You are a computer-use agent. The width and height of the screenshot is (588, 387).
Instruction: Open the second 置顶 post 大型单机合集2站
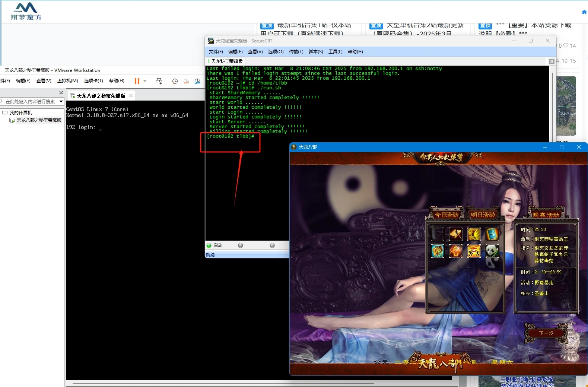tap(417, 29)
